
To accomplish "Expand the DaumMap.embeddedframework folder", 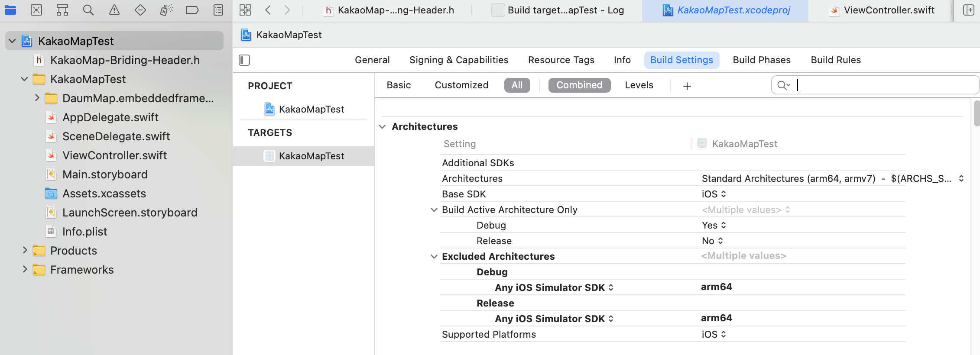I will tap(37, 98).
